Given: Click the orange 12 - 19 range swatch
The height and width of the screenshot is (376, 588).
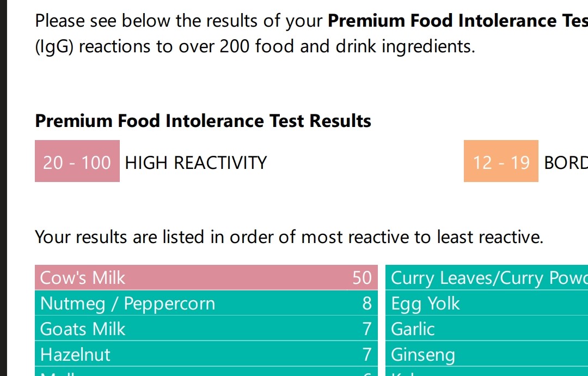Looking at the screenshot, I should 500,161.
